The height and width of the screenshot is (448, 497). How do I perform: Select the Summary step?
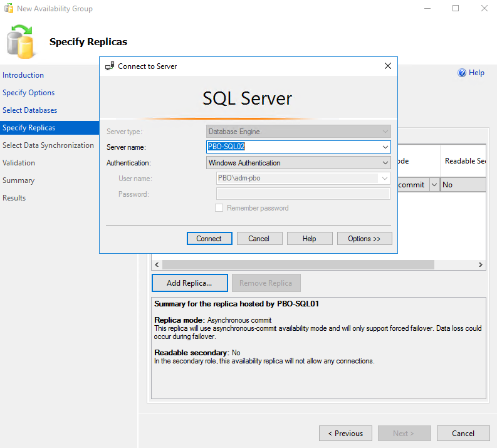tap(18, 180)
